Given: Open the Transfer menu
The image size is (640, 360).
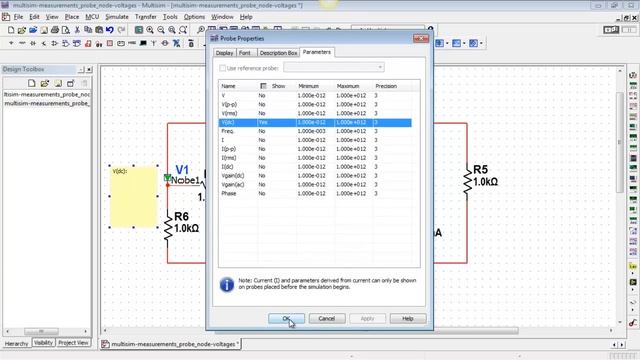Looking at the screenshot, I should tap(146, 17).
